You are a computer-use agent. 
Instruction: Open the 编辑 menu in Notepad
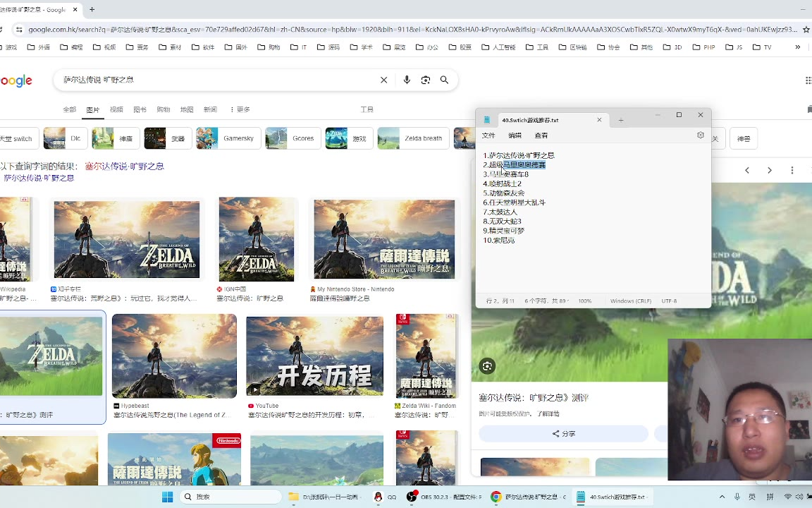[515, 135]
